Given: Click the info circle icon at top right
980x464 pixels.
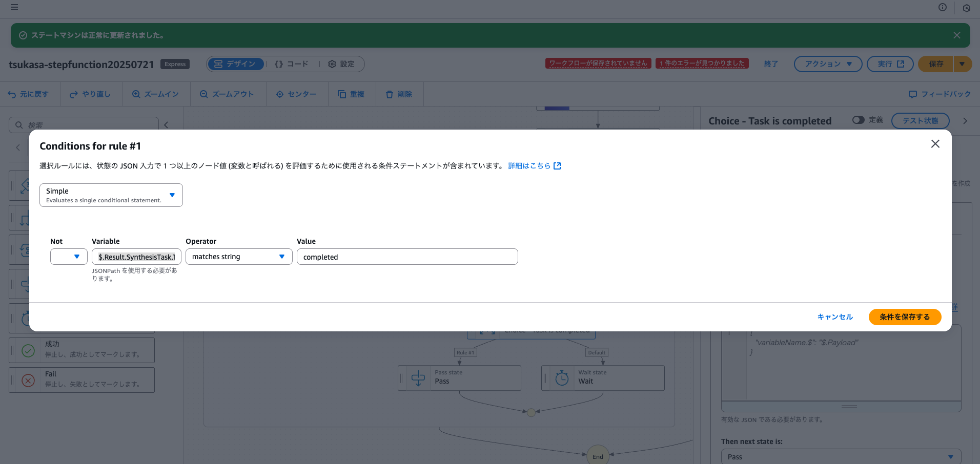Looking at the screenshot, I should click(x=943, y=7).
